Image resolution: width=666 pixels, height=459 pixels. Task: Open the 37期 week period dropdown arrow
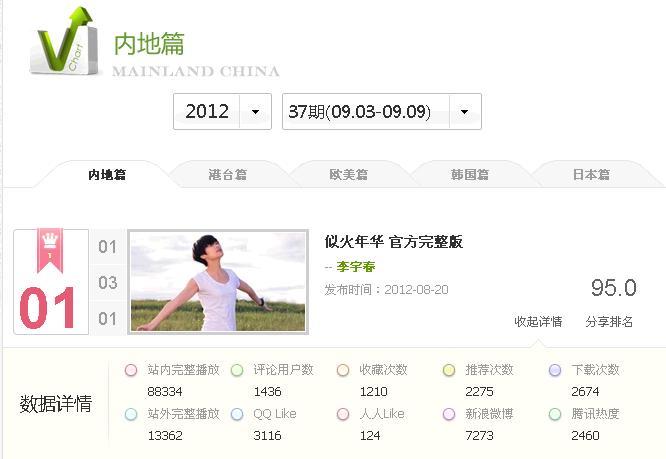465,112
